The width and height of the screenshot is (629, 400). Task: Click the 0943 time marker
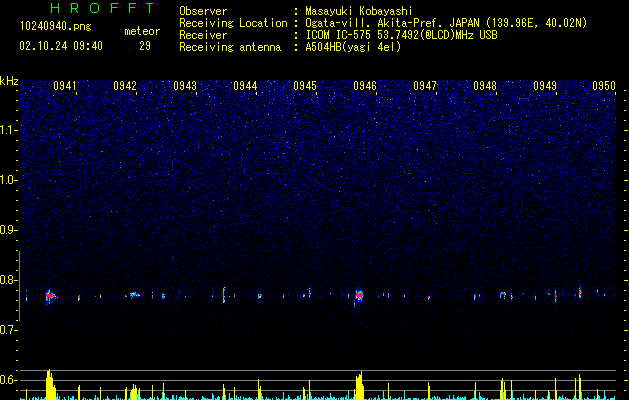click(185, 86)
